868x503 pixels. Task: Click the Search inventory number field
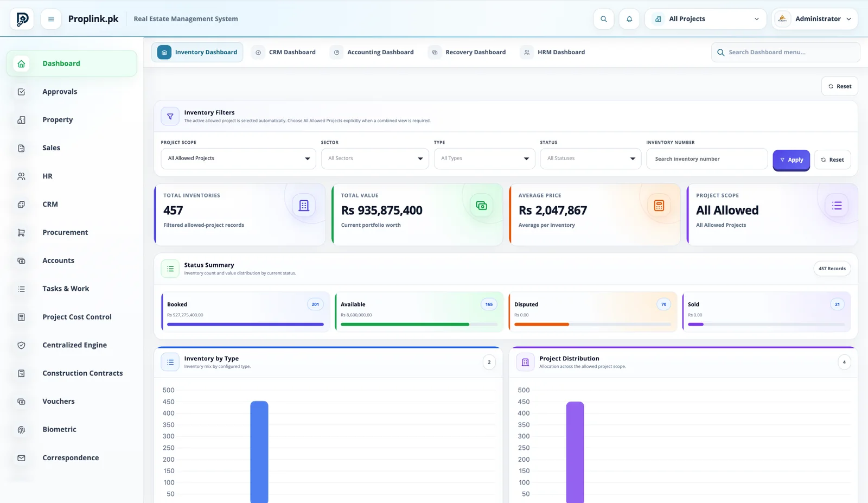(707, 159)
